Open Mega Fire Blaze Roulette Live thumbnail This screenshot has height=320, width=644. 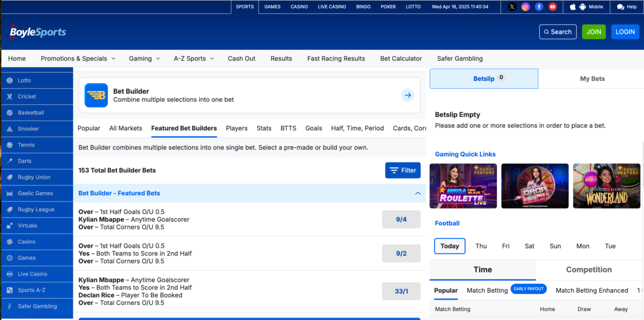[463, 186]
